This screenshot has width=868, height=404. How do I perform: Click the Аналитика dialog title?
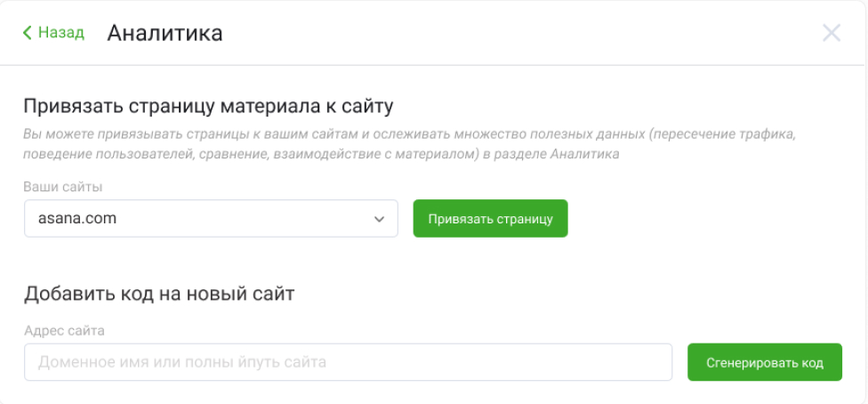tap(165, 34)
